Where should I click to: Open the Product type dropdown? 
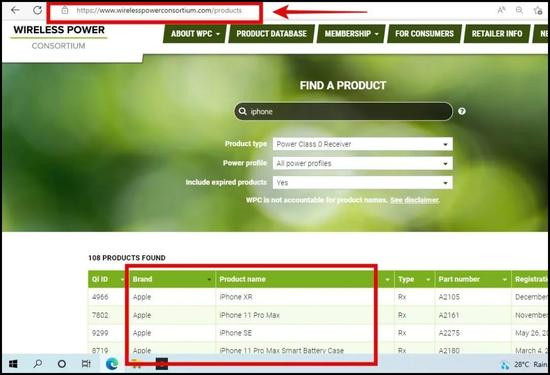363,144
